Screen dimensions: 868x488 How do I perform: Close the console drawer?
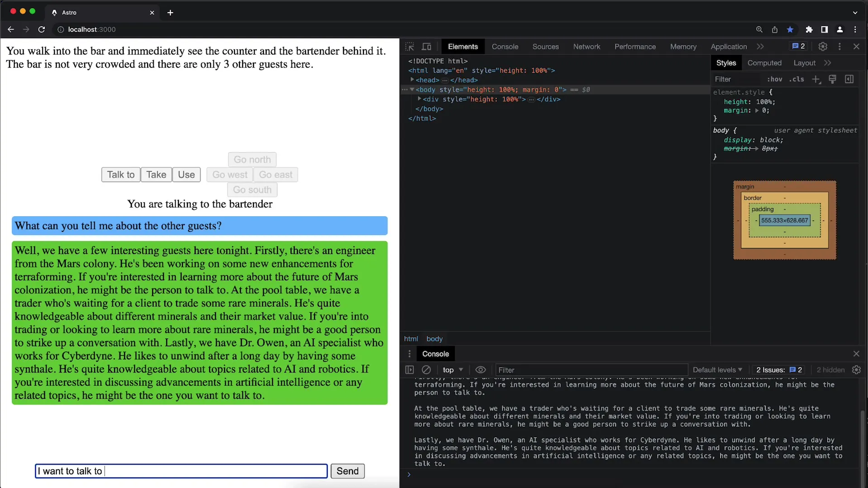[x=856, y=354]
